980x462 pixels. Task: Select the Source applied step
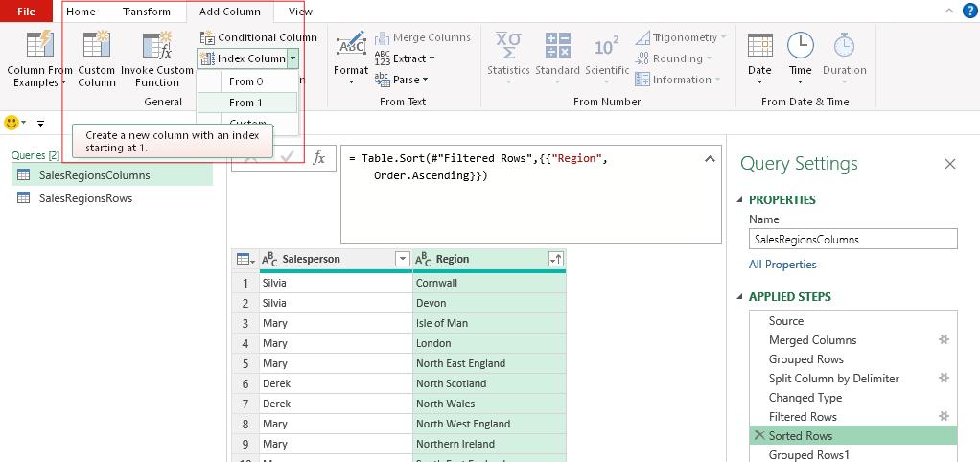853,321
